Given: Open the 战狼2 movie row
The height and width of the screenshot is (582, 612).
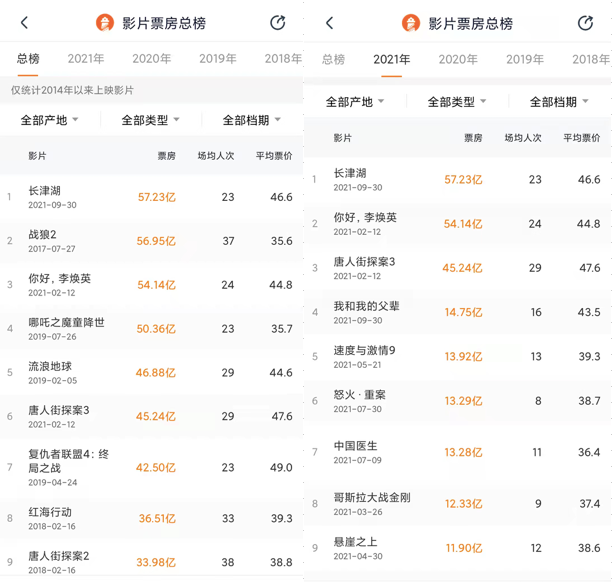Looking at the screenshot, I should click(x=151, y=241).
